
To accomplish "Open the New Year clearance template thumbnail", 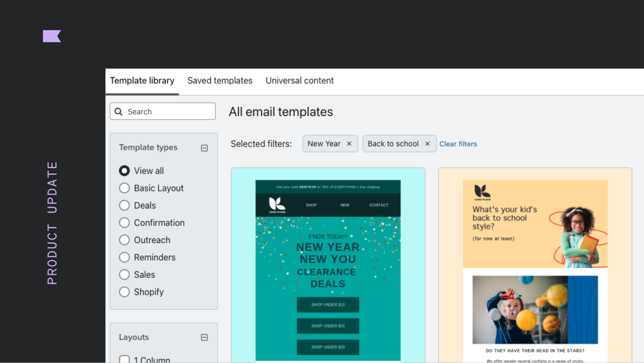I will [x=328, y=263].
